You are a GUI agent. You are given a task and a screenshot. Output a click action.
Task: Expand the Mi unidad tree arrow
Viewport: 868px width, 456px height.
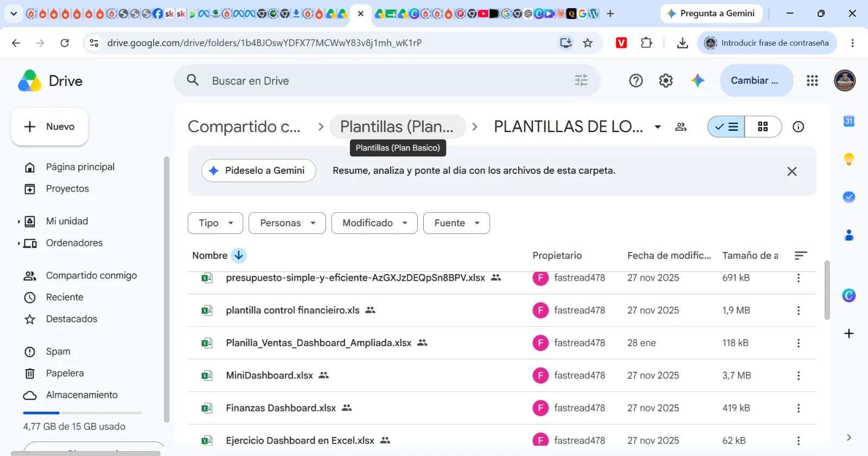pyautogui.click(x=19, y=221)
